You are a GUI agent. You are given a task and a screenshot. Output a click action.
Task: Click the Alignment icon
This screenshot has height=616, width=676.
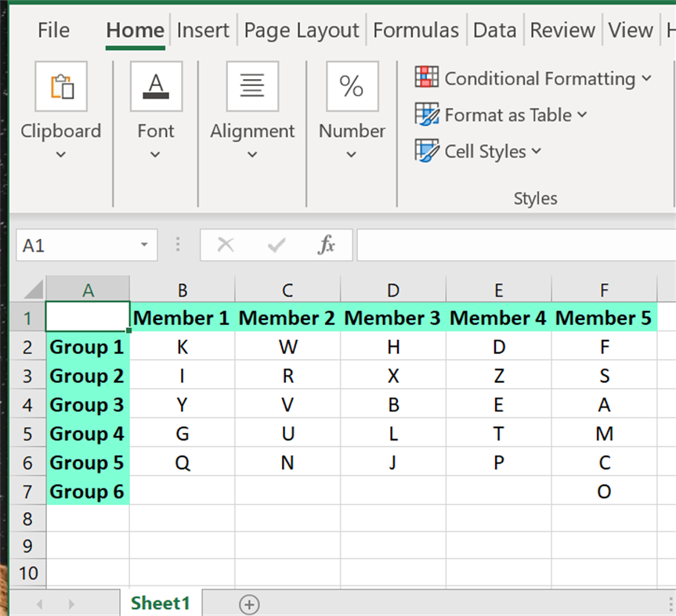(252, 86)
